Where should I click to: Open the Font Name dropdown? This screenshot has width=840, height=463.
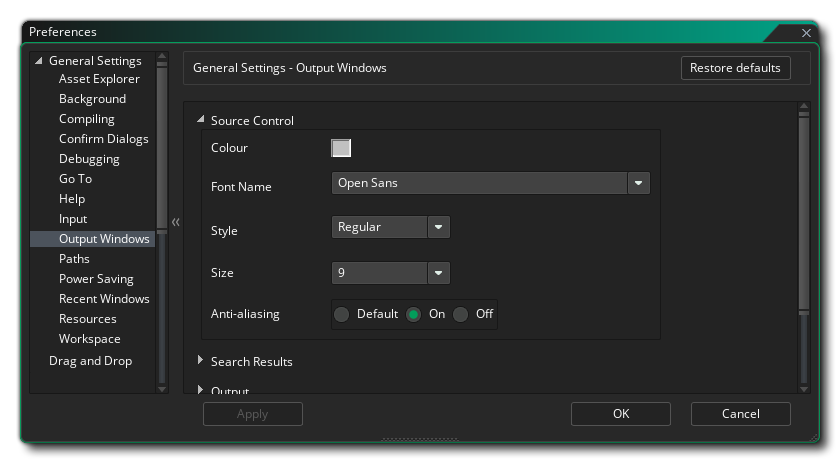pyautogui.click(x=638, y=183)
